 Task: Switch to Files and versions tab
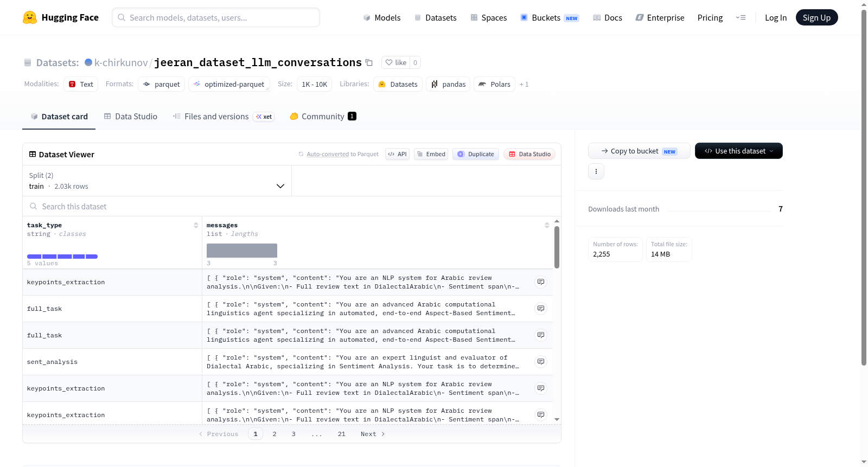point(224,116)
